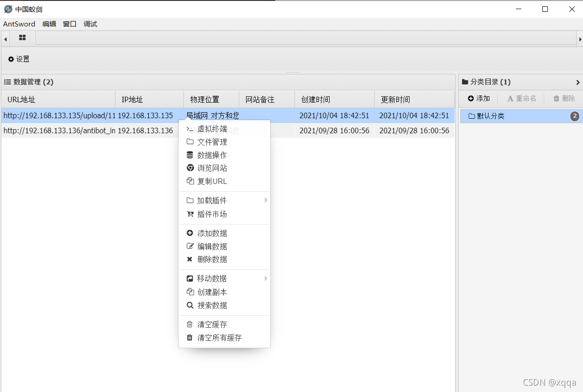Image resolution: width=583 pixels, height=392 pixels.
Task: Click the 数据管理 (2) panel header
Action: pos(228,82)
